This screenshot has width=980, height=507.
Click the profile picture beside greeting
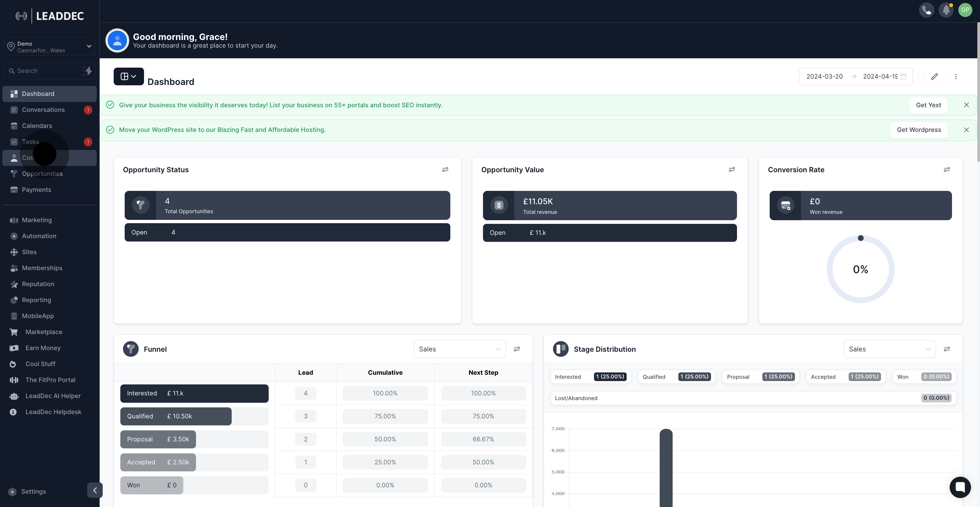tap(117, 40)
